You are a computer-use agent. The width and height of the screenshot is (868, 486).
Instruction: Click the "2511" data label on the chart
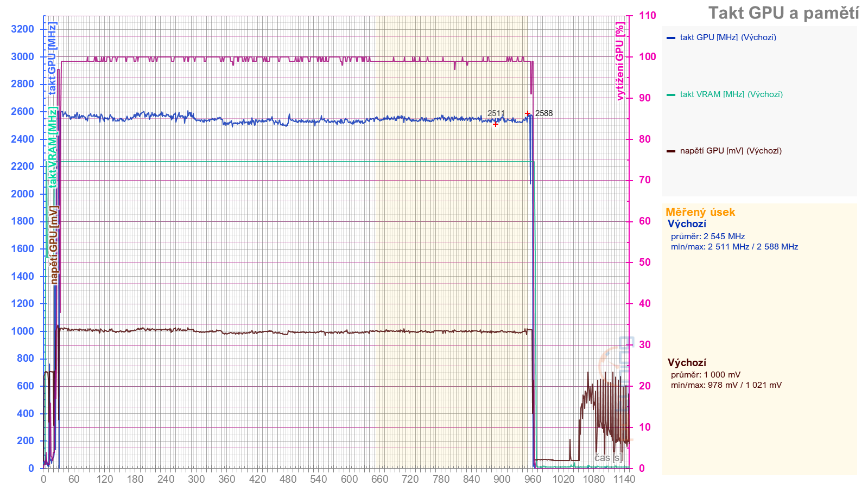496,113
